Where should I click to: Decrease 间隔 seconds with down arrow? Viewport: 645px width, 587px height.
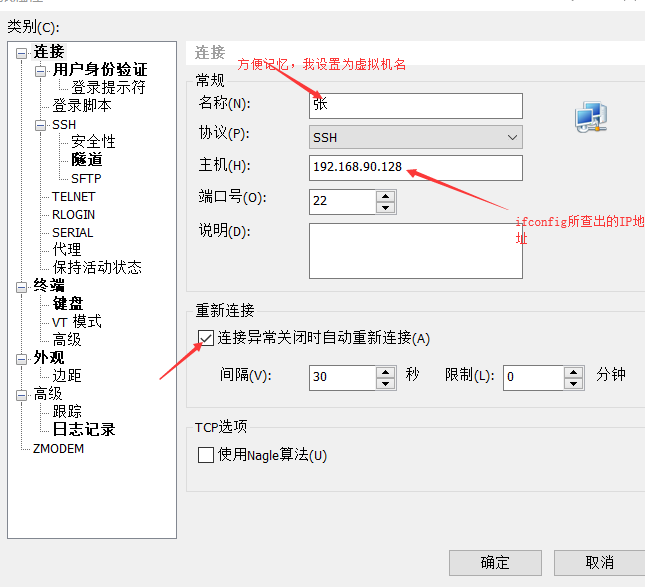click(x=385, y=383)
